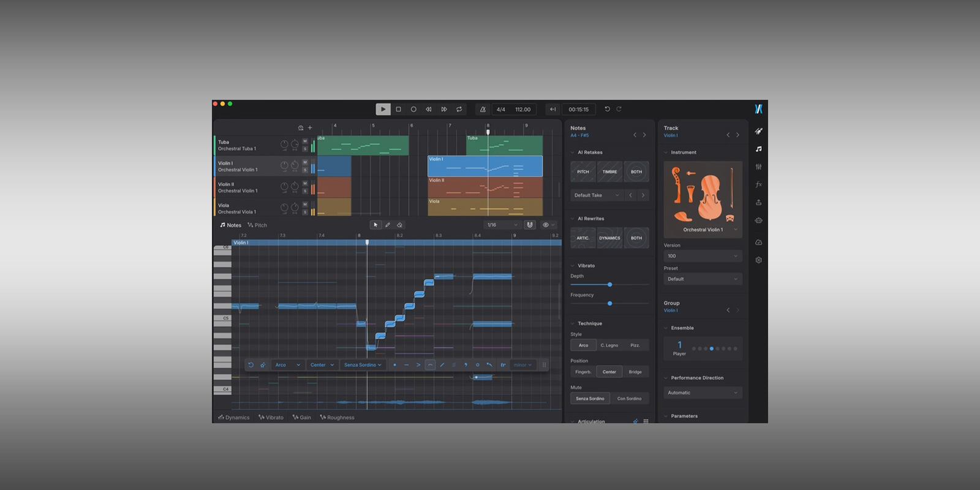Open the Preset Default dropdown
This screenshot has width=980, height=490.
pyautogui.click(x=703, y=279)
